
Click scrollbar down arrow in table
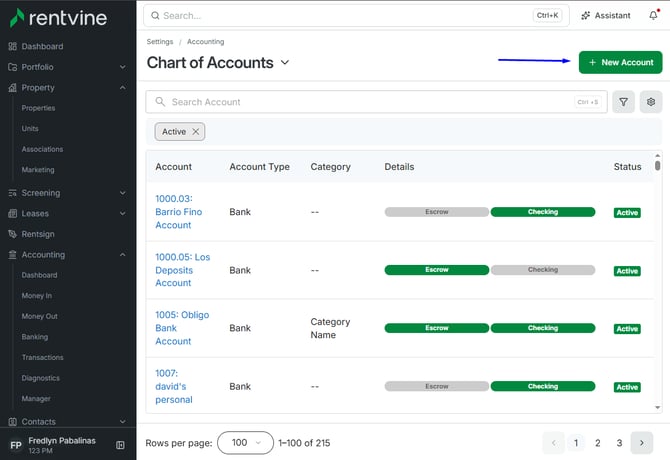point(658,407)
